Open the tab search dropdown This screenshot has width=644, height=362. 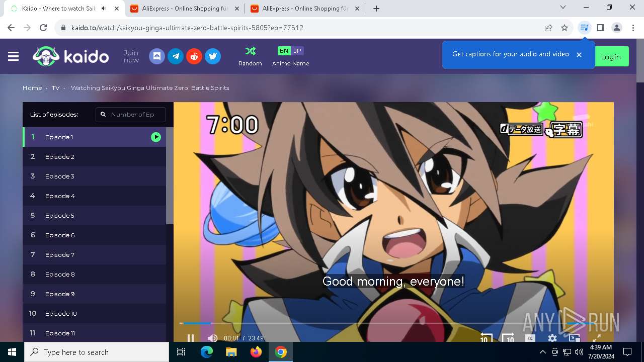[563, 7]
